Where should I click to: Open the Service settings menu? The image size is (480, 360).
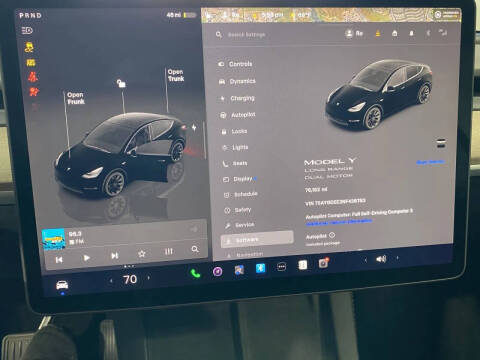coord(240,225)
